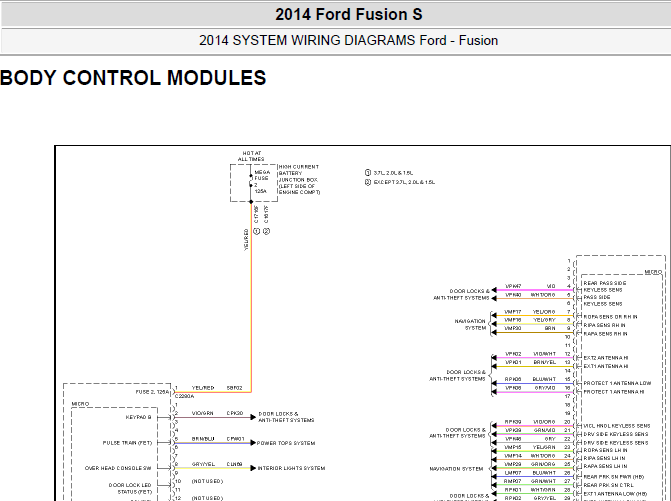Click the "GRN/VIO" wire label at pin 21
Viewport: 671px width, 501px height.
[543, 430]
